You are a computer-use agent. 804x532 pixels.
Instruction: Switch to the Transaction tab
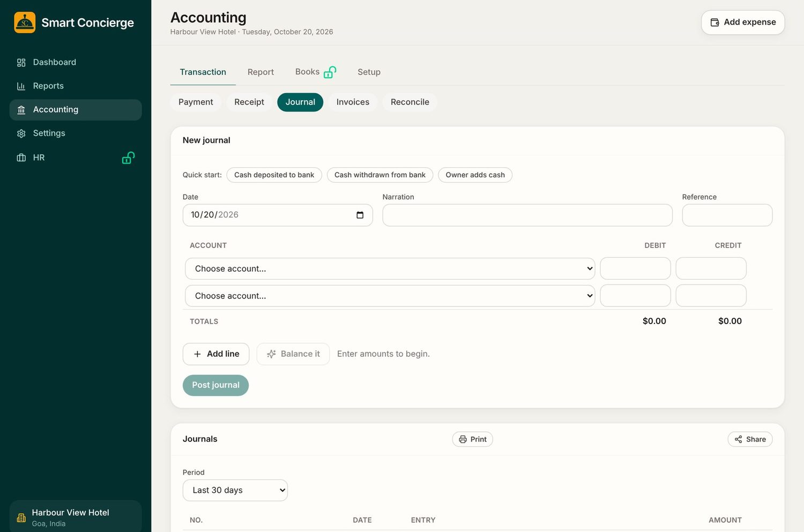click(203, 72)
